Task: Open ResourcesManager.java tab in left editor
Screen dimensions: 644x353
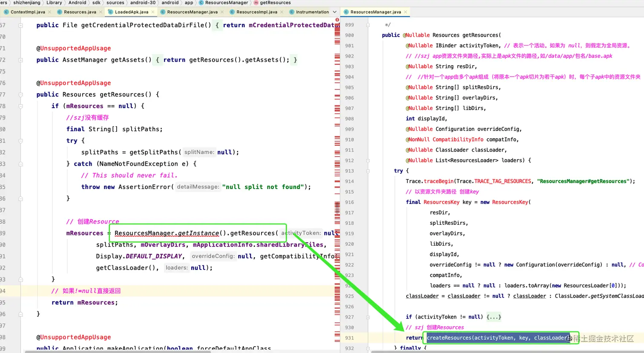Action: 192,12
